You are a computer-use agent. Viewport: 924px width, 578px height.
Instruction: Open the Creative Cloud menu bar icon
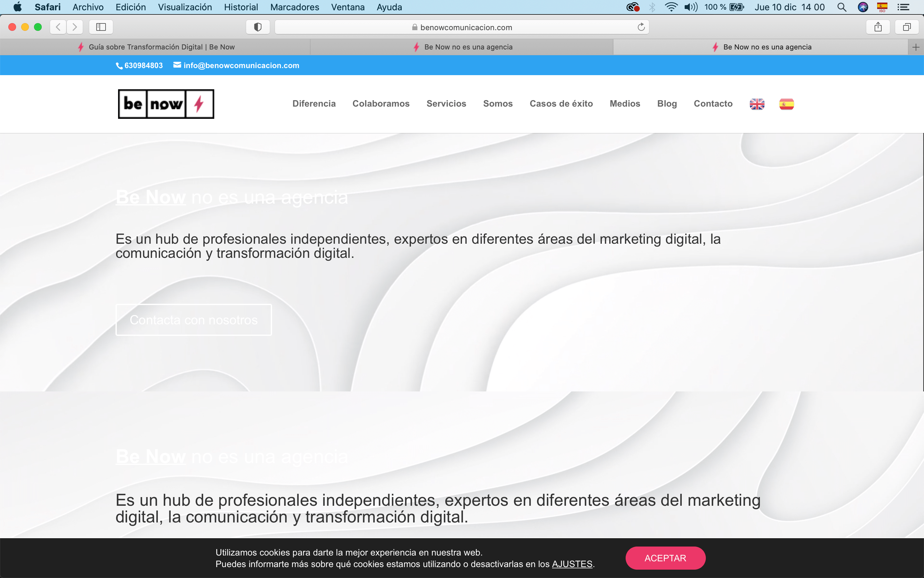tap(633, 7)
